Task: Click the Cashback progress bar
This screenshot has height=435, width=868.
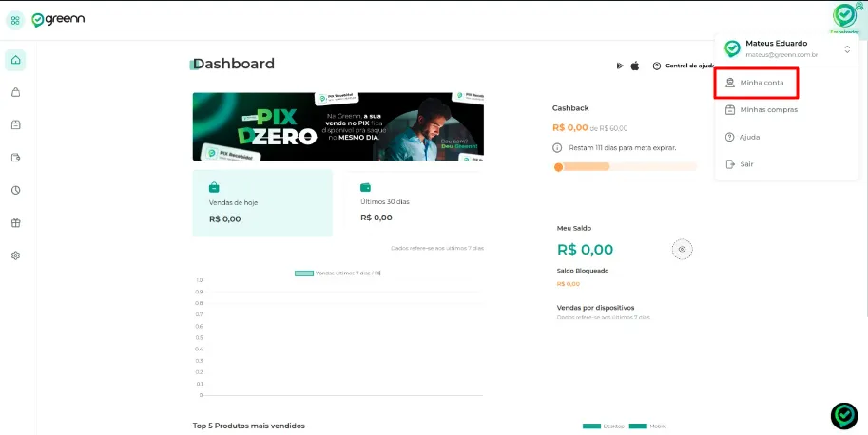Action: point(626,166)
